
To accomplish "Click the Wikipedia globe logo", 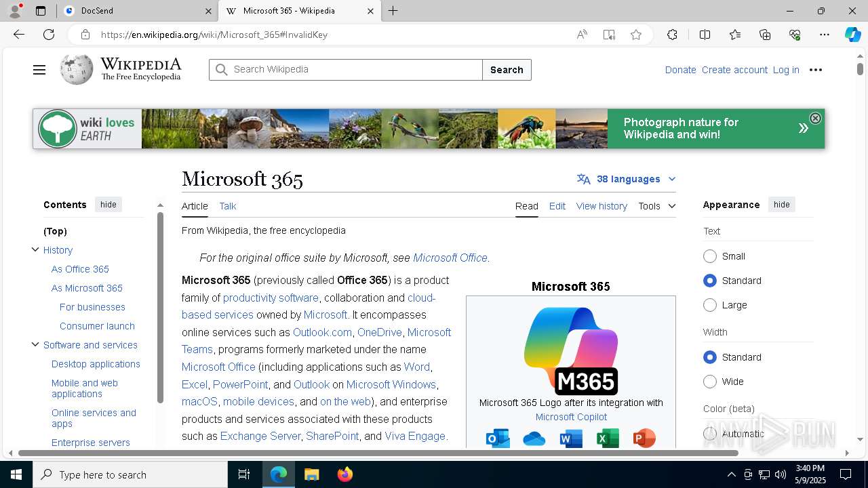I will (x=76, y=69).
